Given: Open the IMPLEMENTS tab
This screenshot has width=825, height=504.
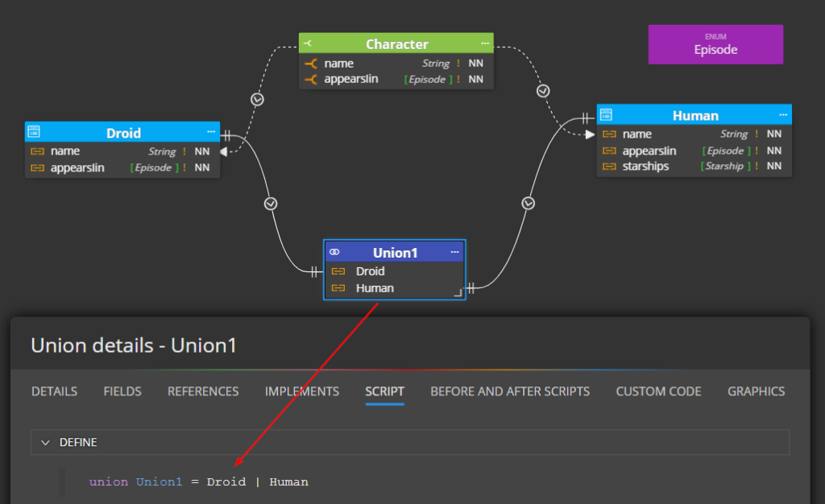Looking at the screenshot, I should coord(302,391).
